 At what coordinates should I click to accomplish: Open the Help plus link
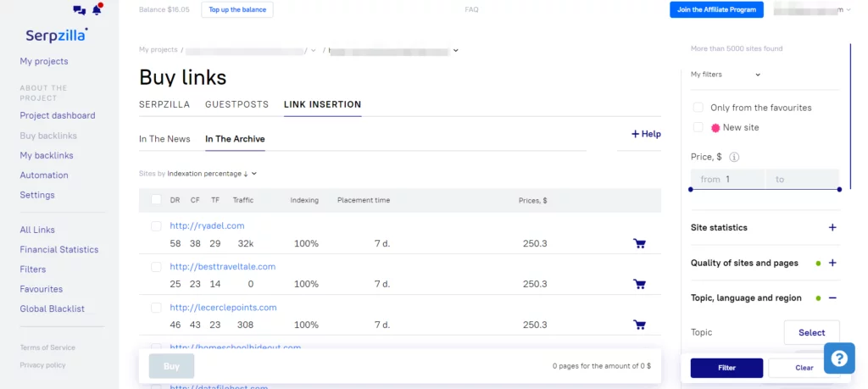(646, 134)
